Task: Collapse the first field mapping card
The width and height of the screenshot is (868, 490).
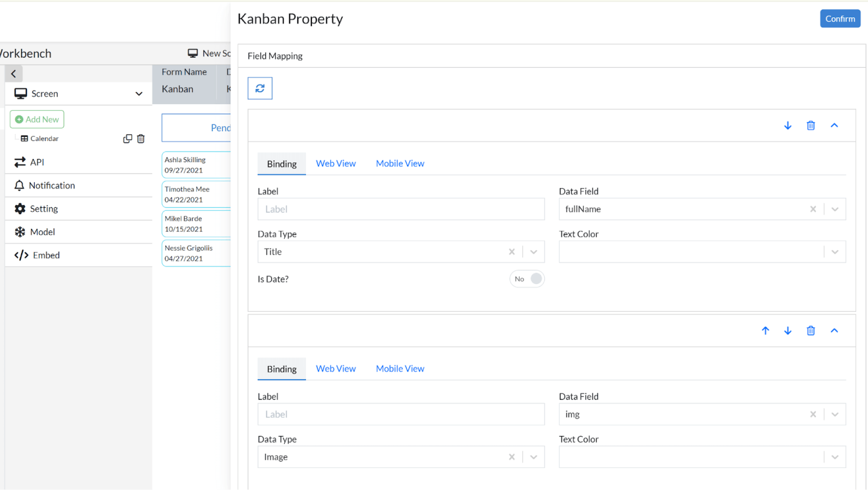Action: [x=834, y=125]
